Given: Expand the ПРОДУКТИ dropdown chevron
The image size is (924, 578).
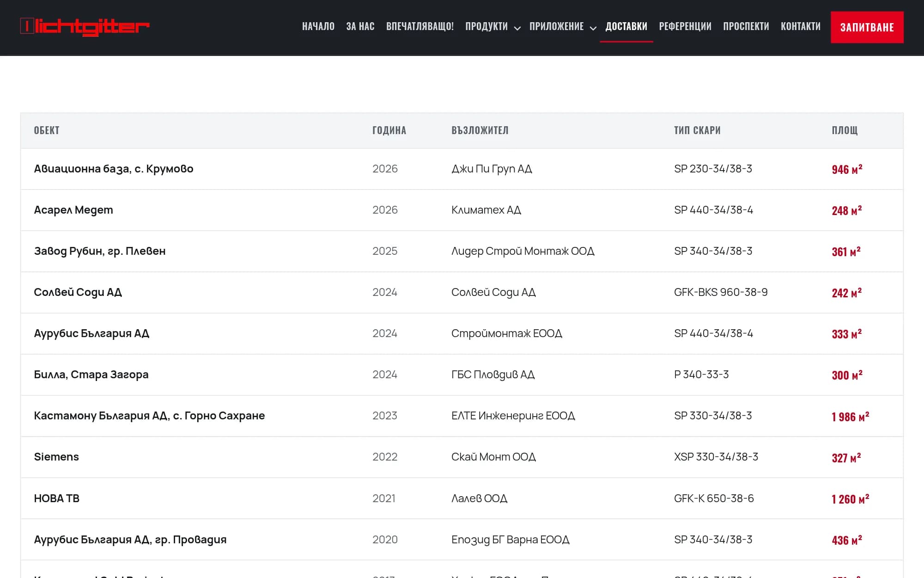Looking at the screenshot, I should tap(517, 28).
